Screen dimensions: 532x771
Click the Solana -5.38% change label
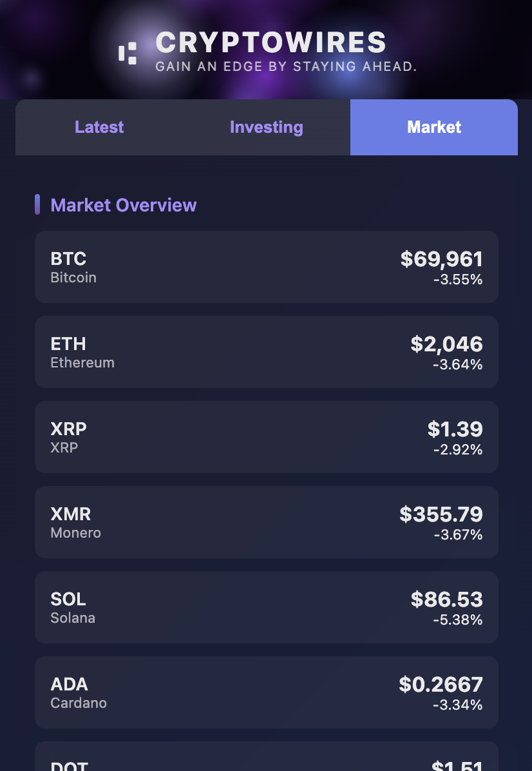458,620
